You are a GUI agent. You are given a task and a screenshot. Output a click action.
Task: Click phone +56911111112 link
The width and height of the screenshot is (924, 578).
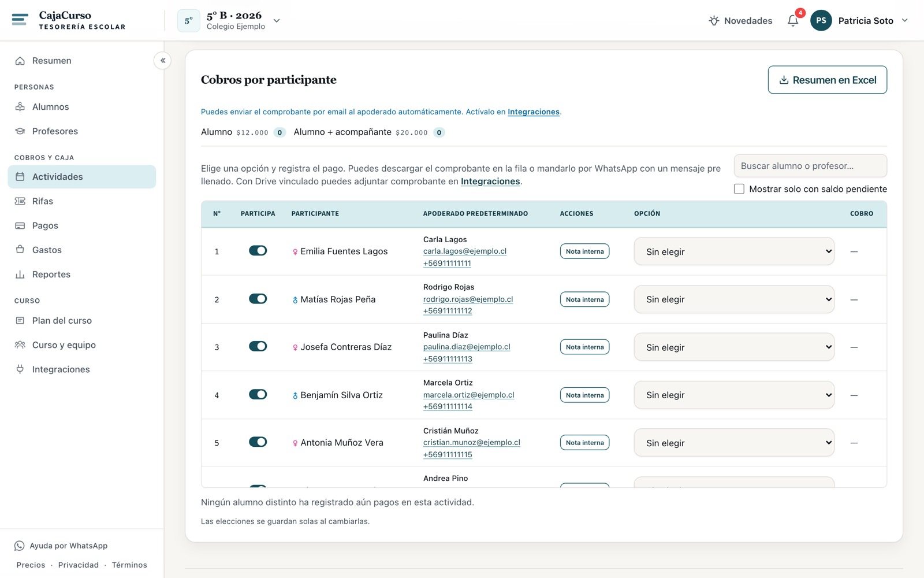[448, 311]
